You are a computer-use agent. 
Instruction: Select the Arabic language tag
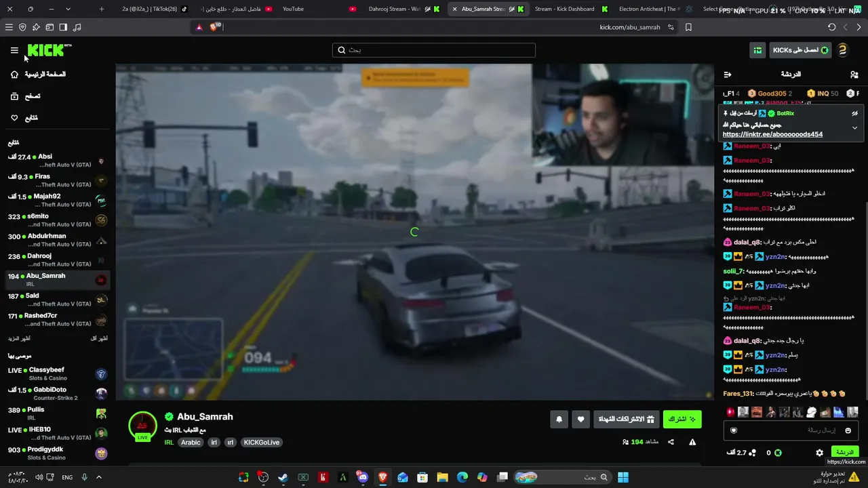(191, 443)
